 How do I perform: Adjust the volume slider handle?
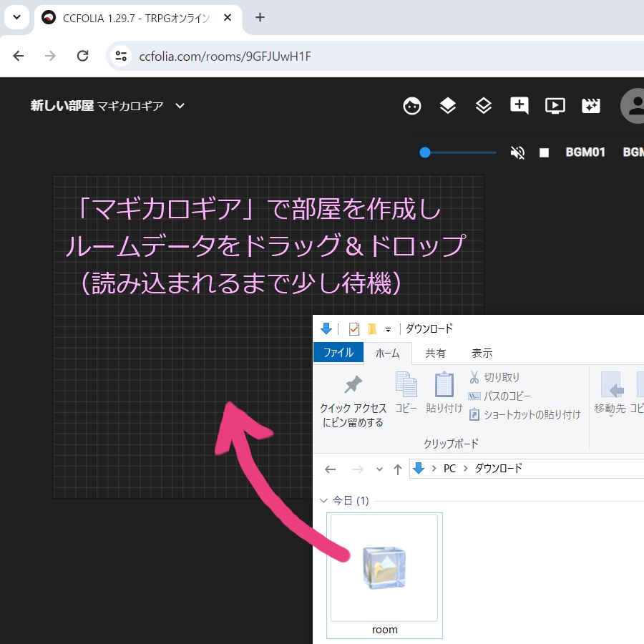(x=425, y=152)
